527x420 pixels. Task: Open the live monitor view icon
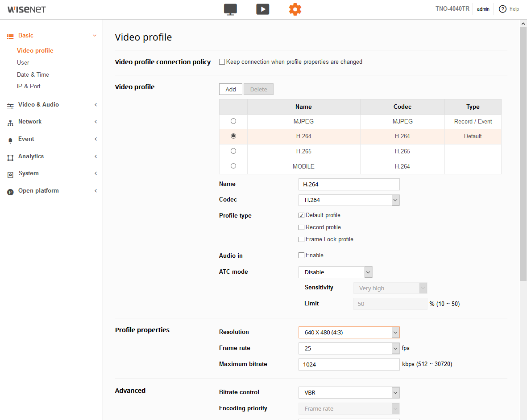(230, 9)
